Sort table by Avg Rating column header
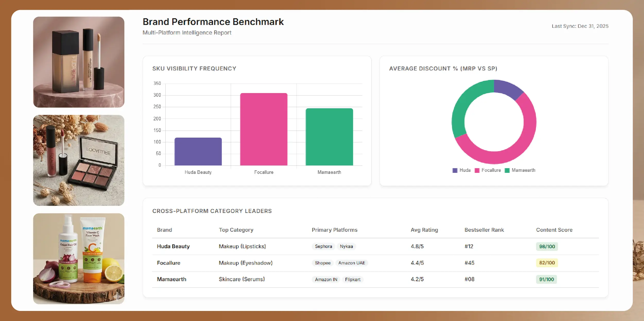The image size is (644, 321). (424, 230)
